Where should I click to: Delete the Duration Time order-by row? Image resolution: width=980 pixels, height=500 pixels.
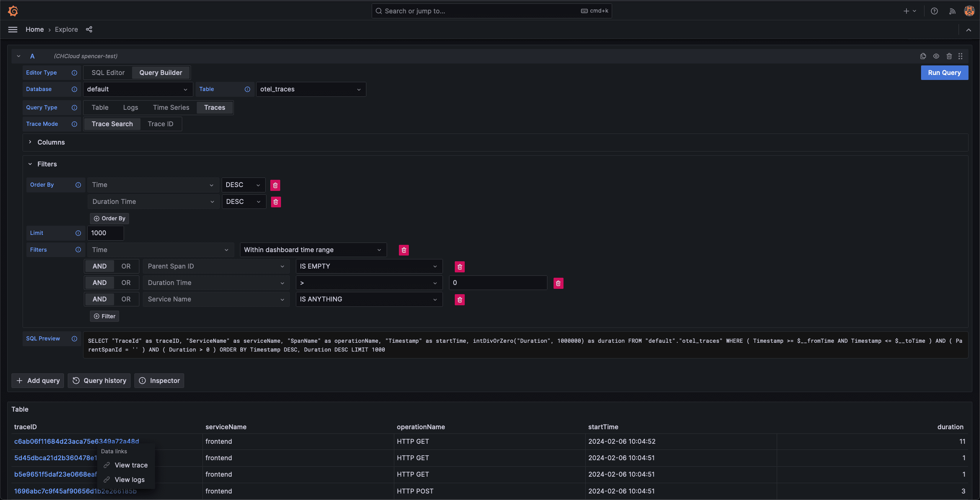(276, 202)
